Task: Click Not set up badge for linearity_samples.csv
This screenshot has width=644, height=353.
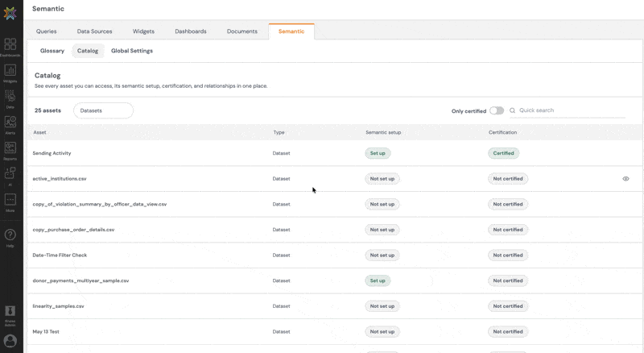Action: click(x=382, y=306)
